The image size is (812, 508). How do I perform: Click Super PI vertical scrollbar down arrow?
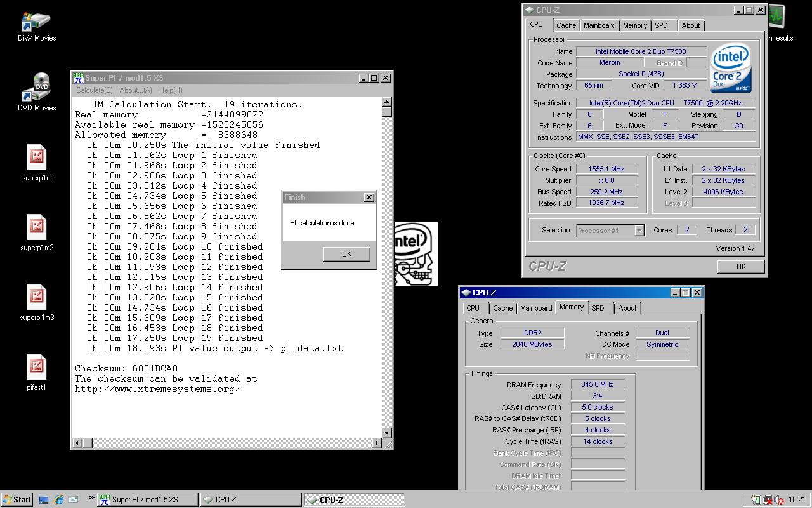(387, 434)
